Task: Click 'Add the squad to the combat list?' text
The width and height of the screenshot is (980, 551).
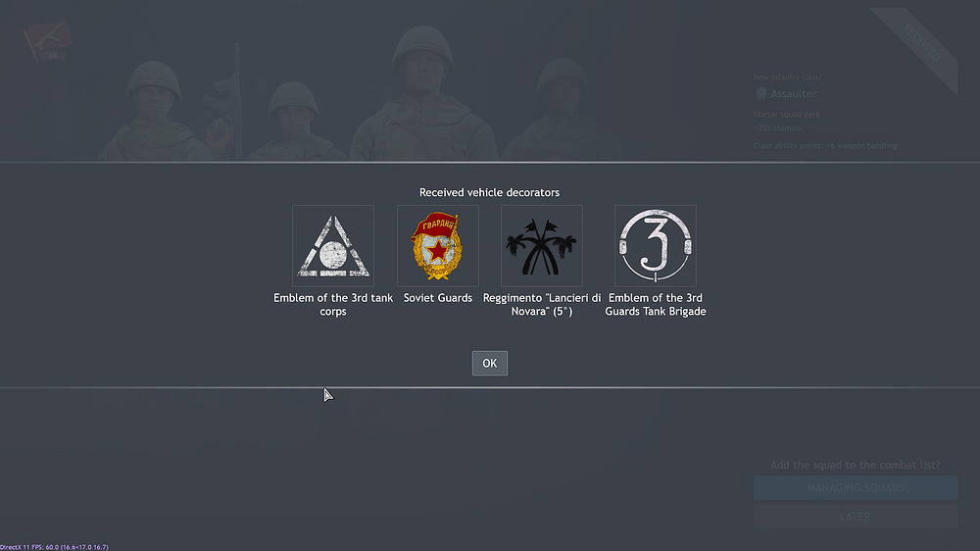Action: click(855, 465)
